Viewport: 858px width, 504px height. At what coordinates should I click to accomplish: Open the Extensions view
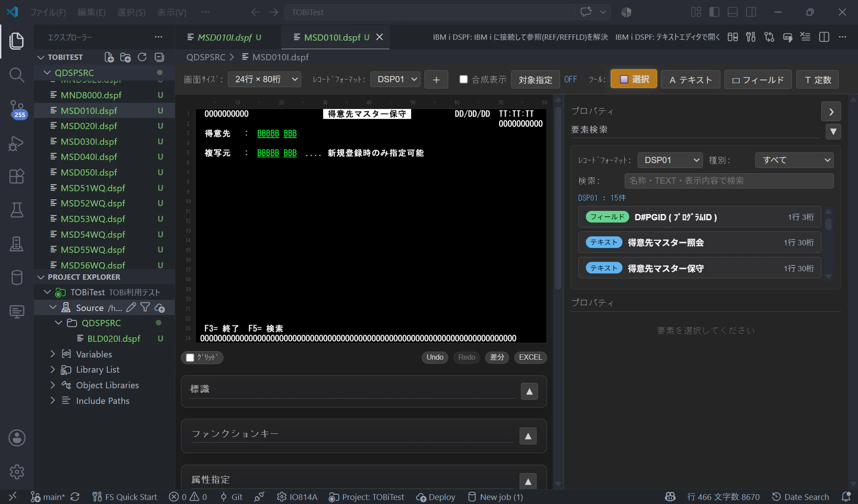(17, 176)
